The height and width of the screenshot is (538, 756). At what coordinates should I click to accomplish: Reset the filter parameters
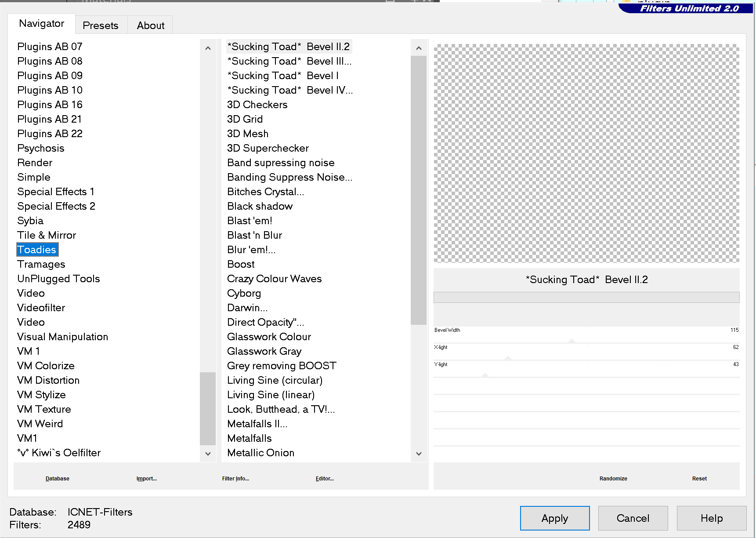tap(699, 479)
